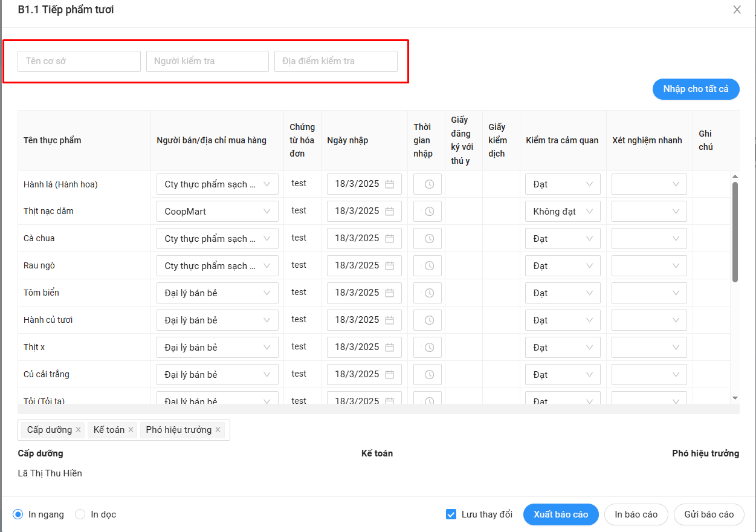
Task: Click the Nhập cho tất cả button
Action: click(x=696, y=89)
